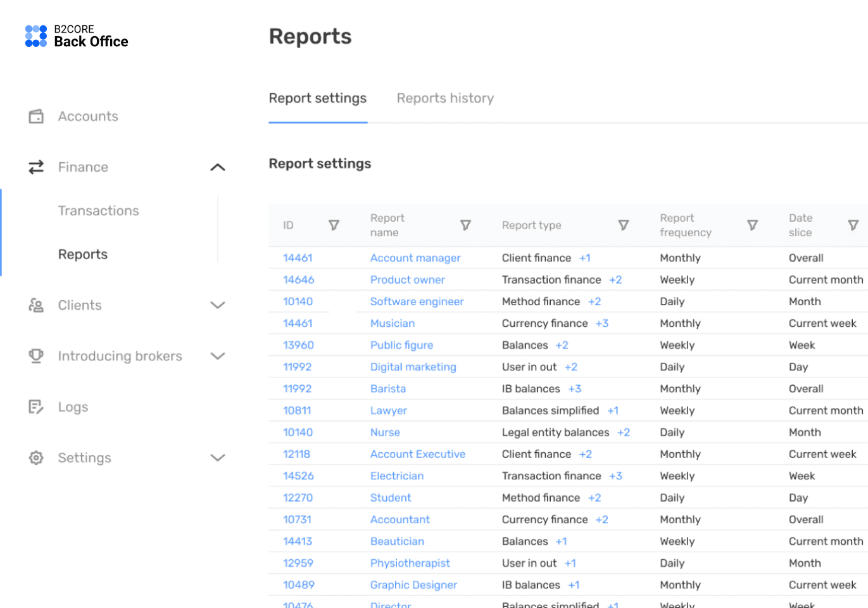Click "Week" in the Public figure row
This screenshot has width=868, height=608.
point(802,345)
